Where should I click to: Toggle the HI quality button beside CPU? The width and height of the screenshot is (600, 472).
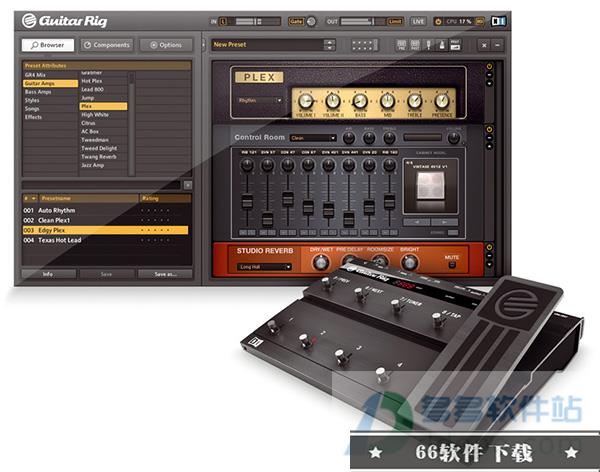pyautogui.click(x=479, y=21)
